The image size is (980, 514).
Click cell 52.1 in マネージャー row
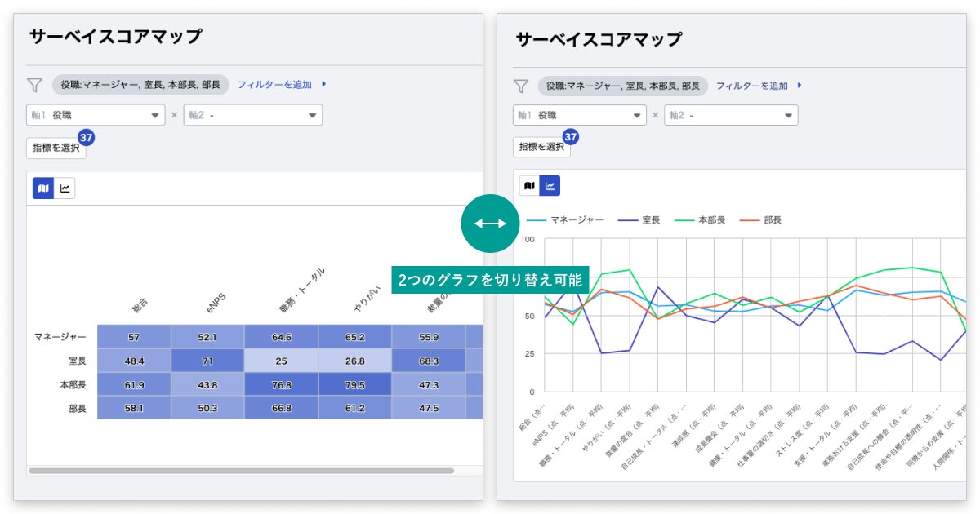[207, 336]
